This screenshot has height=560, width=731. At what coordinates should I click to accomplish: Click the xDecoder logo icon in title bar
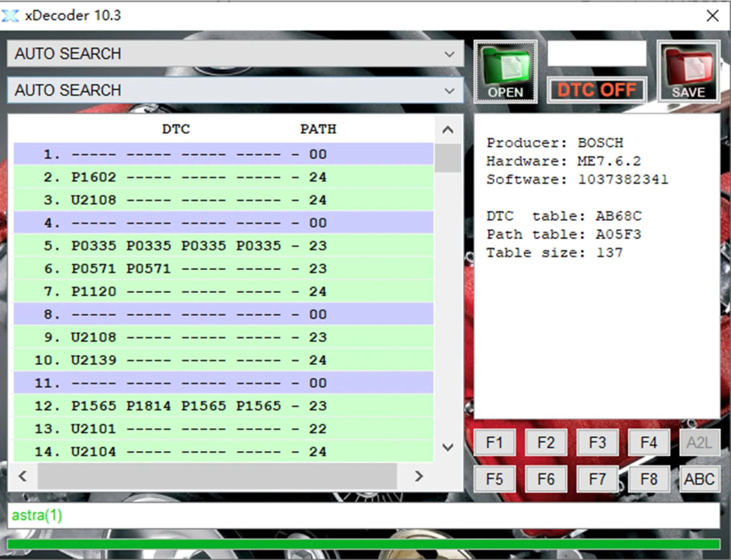point(10,16)
